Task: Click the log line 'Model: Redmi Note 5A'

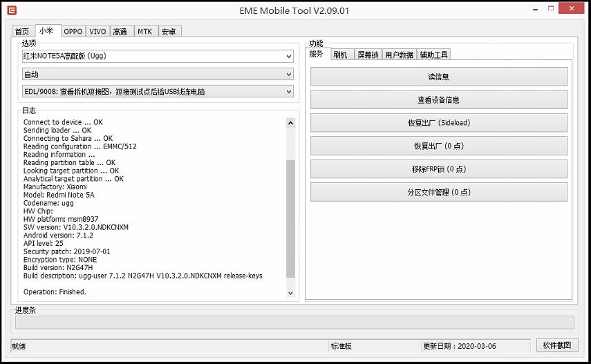Action: [x=59, y=195]
